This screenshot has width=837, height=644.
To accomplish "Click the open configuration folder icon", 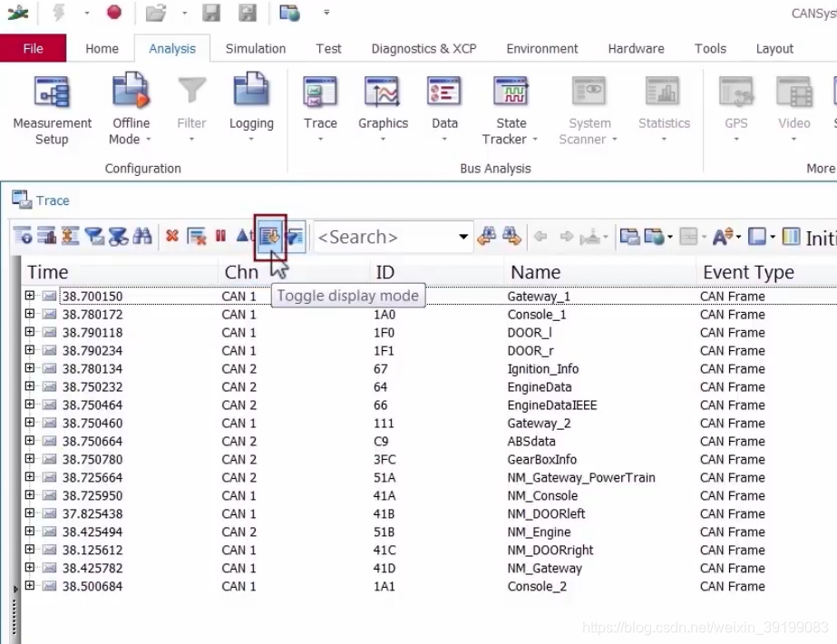I will click(156, 13).
